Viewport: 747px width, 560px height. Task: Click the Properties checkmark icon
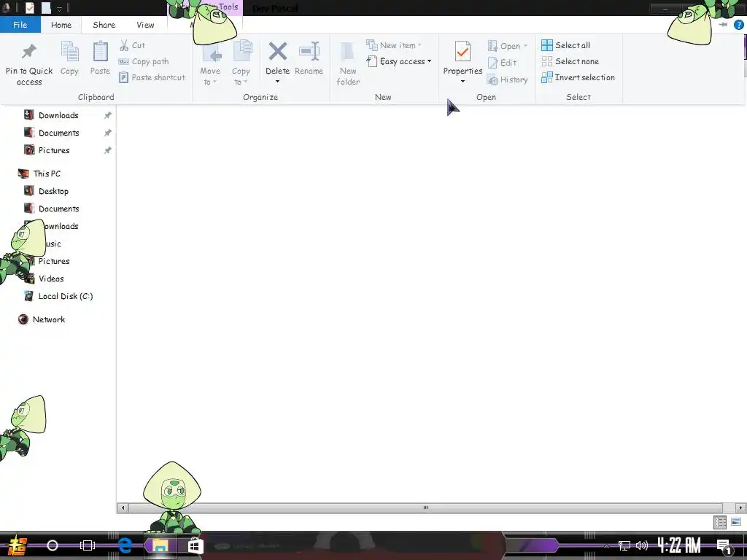462,52
